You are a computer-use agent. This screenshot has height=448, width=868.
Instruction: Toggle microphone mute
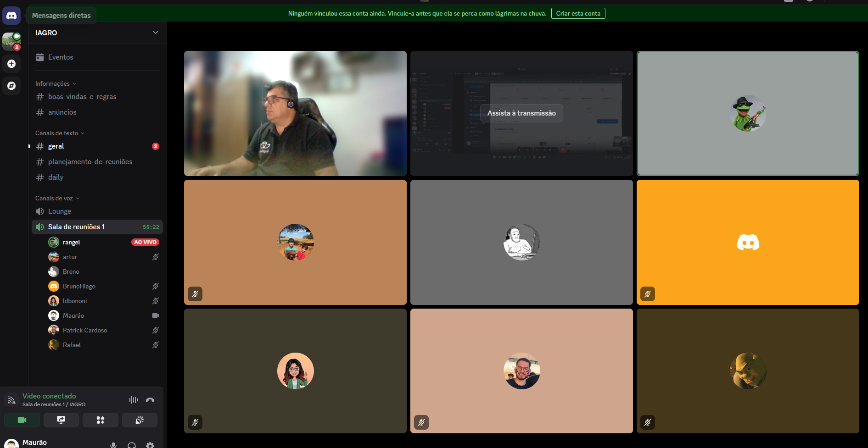point(113,444)
